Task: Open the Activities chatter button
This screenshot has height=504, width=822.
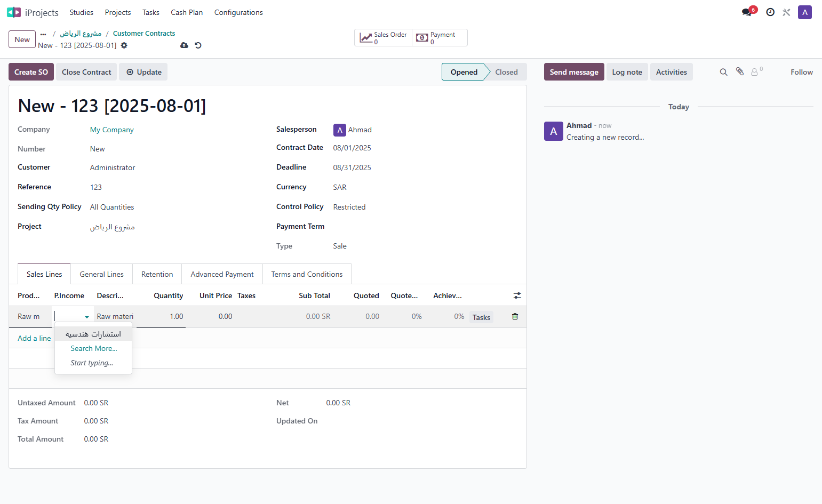Action: pos(672,72)
